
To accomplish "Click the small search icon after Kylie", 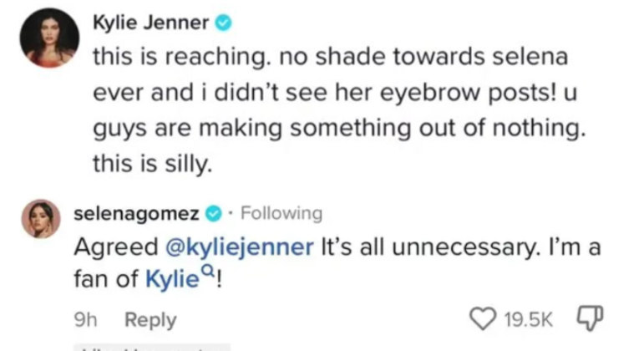I will pos(215,272).
